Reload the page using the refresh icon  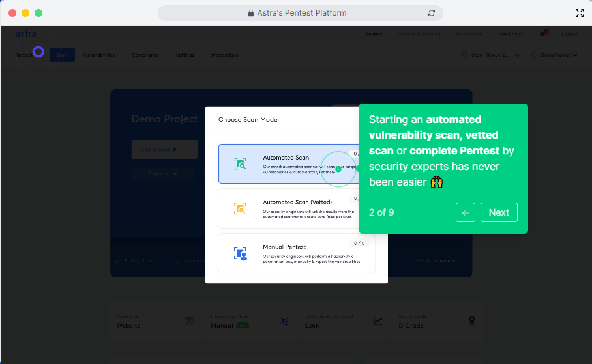pyautogui.click(x=432, y=13)
